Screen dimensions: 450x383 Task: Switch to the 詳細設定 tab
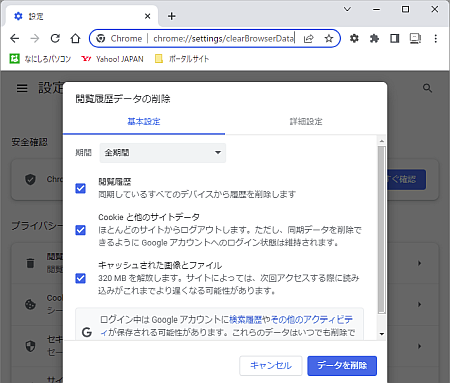tap(306, 122)
